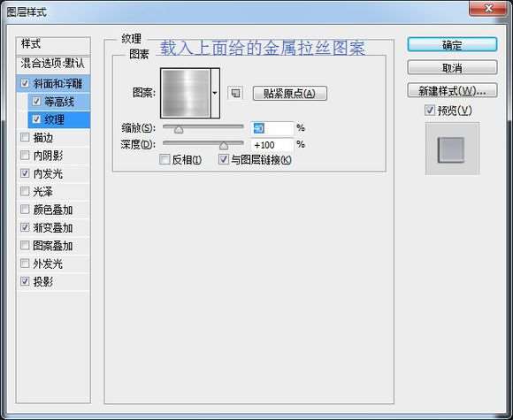Click the 深度 depth slider handle
Viewport: 513px width, 420px height.
(224, 146)
